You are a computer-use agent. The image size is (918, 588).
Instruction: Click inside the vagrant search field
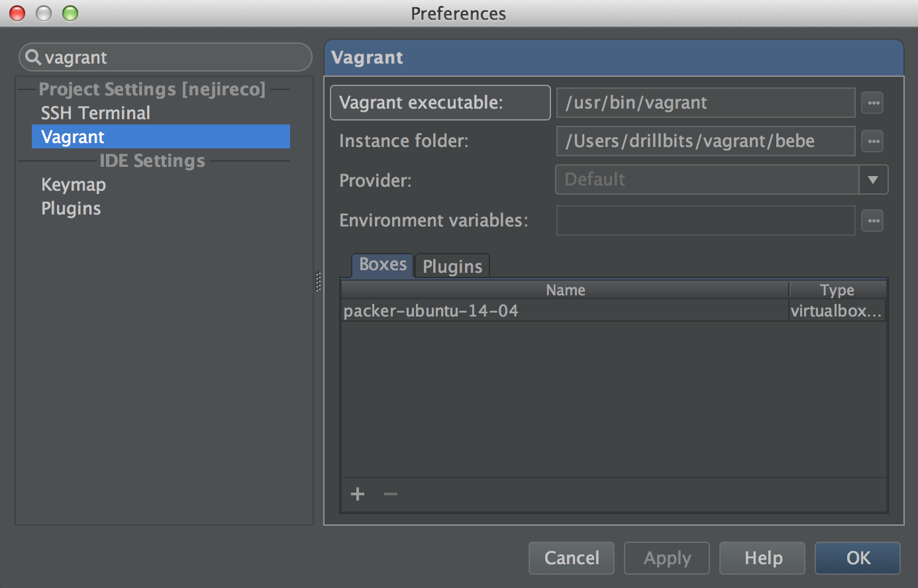pyautogui.click(x=166, y=58)
